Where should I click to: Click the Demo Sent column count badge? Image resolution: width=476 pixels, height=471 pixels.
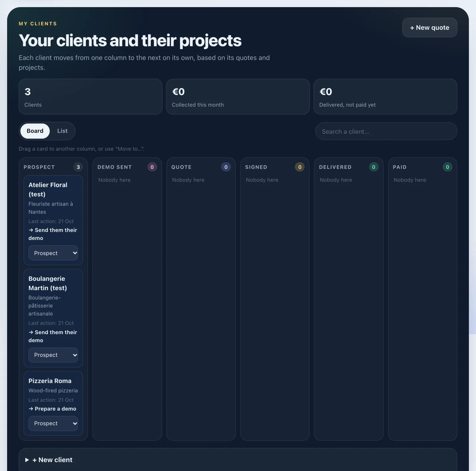152,167
